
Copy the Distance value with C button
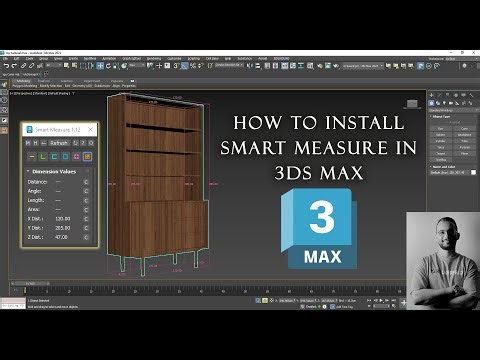86,182
